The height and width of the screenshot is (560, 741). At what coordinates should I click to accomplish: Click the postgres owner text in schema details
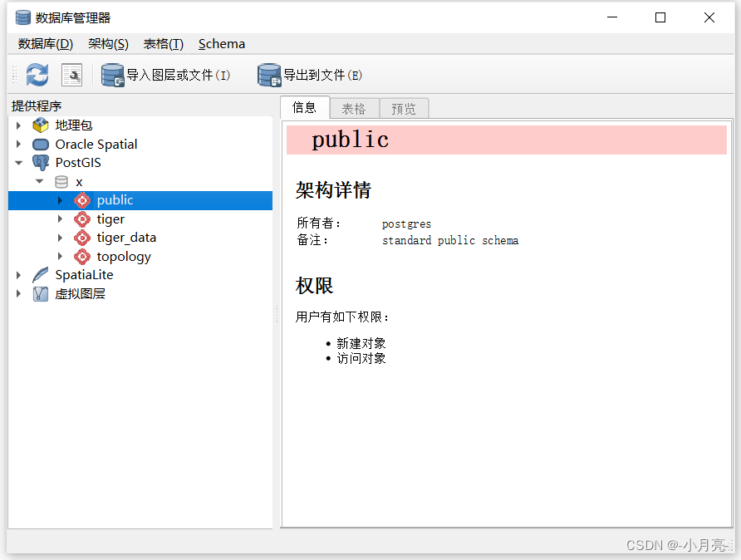(x=405, y=224)
